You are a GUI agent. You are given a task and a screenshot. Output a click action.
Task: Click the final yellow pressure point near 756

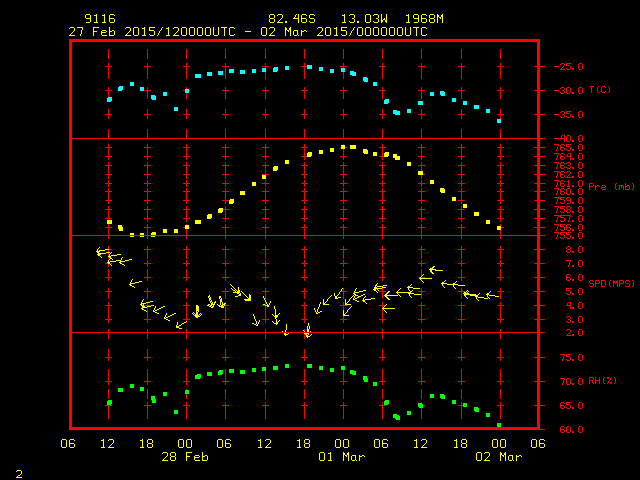(x=499, y=228)
